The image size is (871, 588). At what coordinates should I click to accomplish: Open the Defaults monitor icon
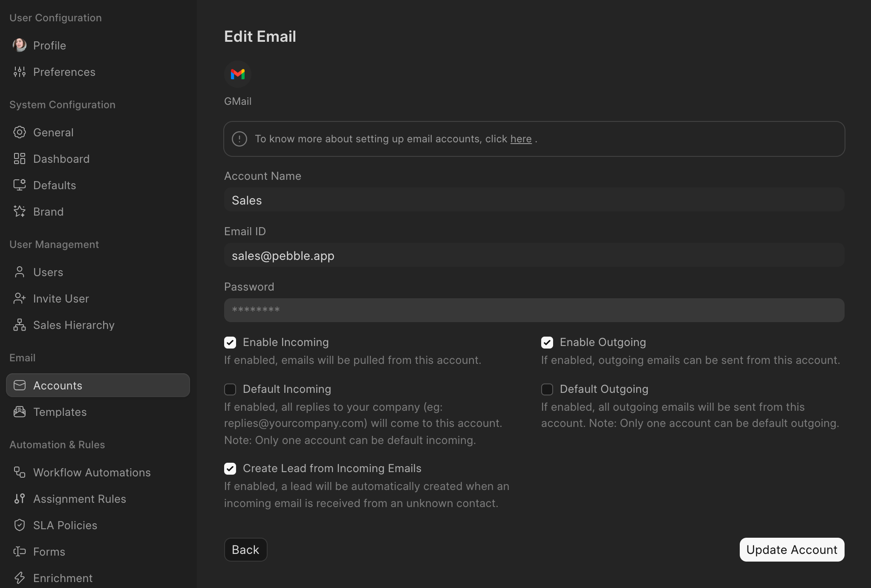pos(20,185)
